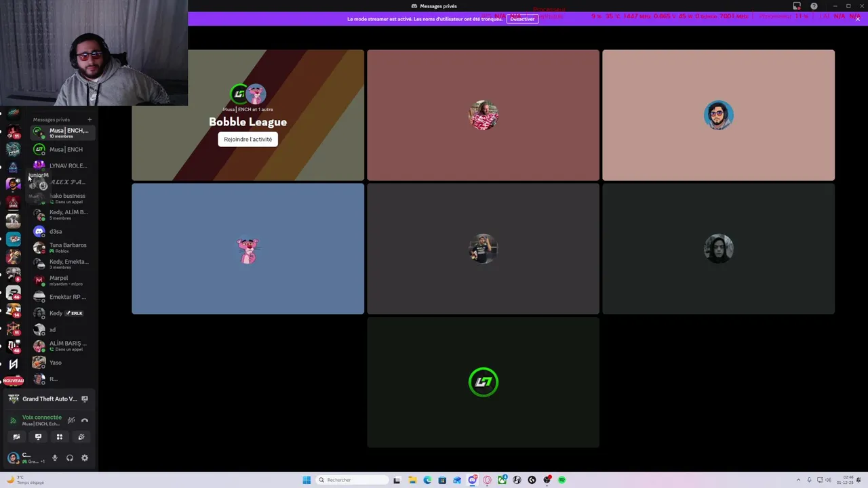Click the NOUVEAU unread servers badge
The image size is (868, 488).
pos(13,381)
